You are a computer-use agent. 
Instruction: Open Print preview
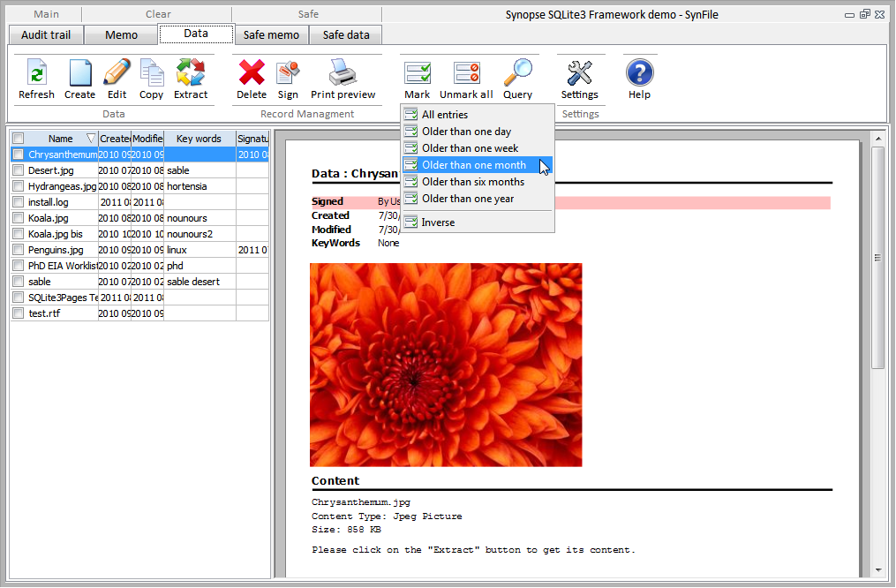point(343,74)
